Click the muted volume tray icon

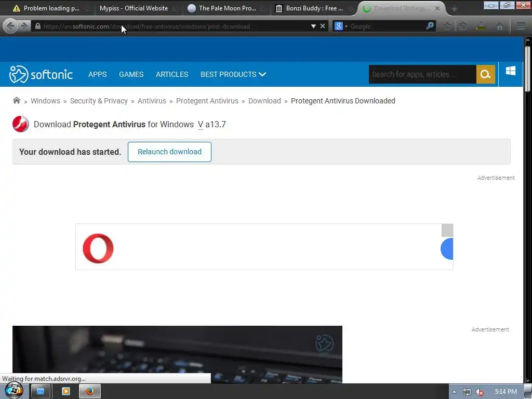480,392
